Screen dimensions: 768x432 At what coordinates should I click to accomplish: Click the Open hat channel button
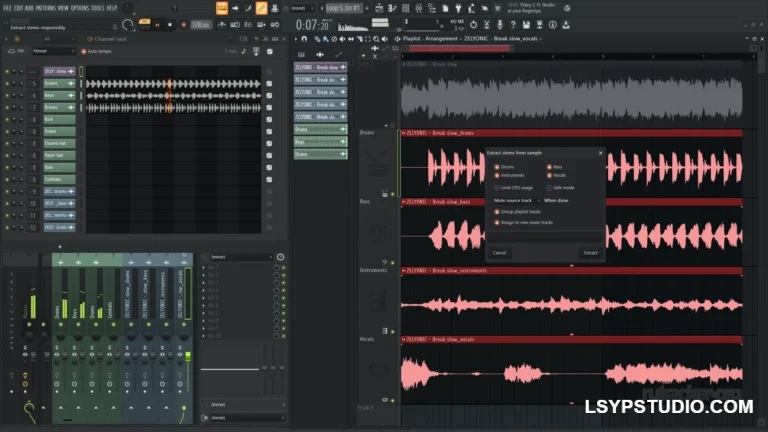tap(59, 155)
